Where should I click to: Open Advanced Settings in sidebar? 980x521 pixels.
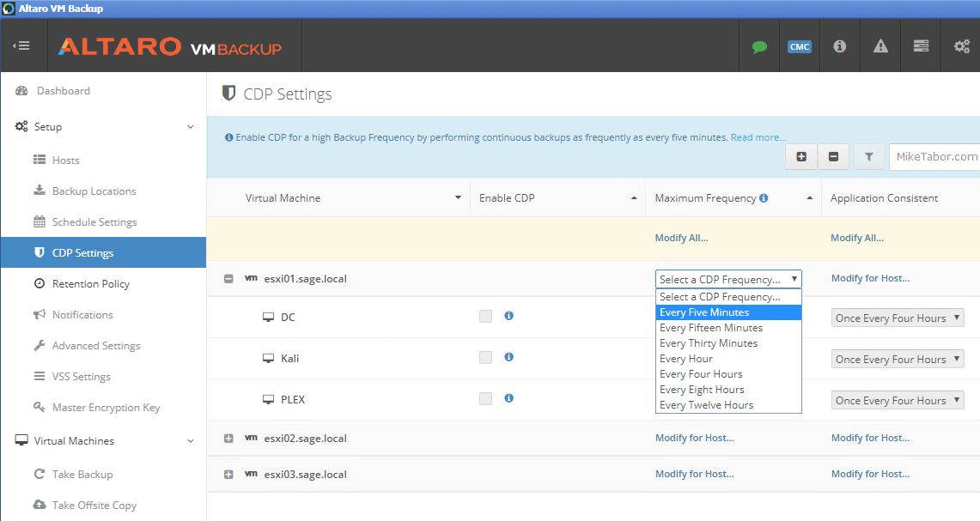point(95,345)
